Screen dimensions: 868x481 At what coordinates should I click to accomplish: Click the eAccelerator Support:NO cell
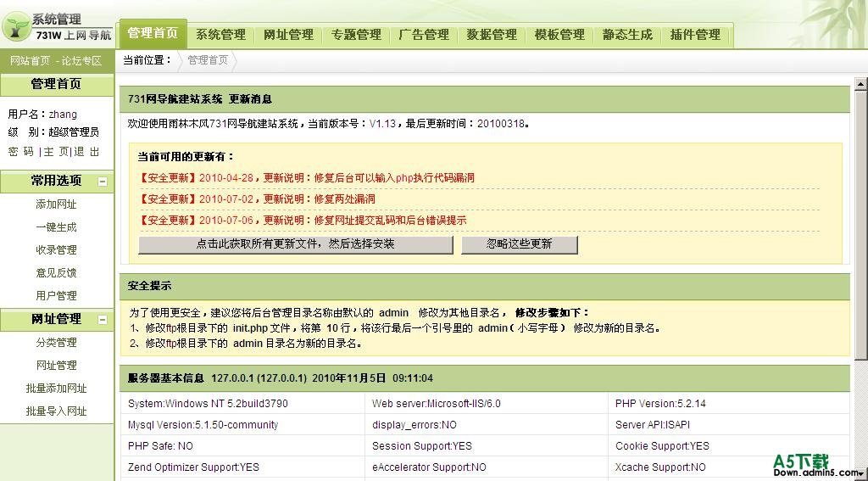click(x=486, y=467)
